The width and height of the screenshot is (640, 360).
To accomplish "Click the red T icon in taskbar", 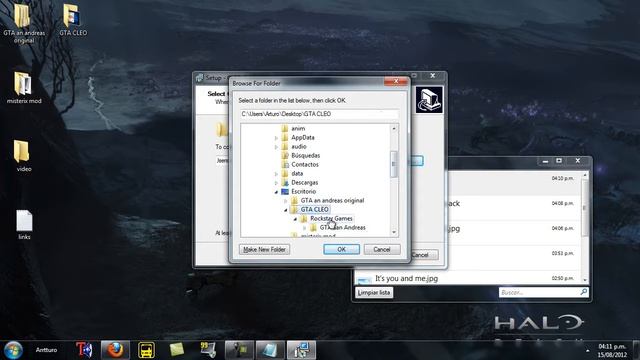I will pyautogui.click(x=84, y=350).
